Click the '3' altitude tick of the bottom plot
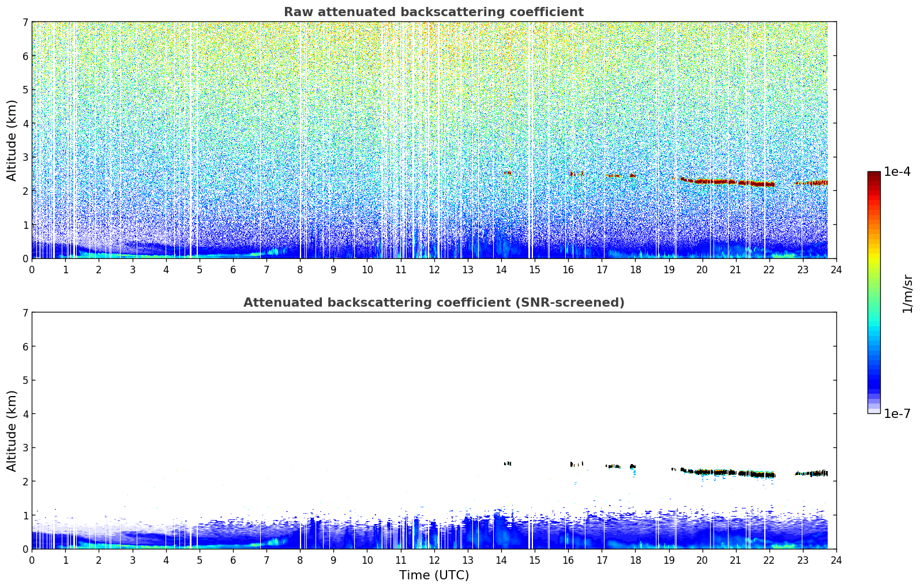This screenshot has width=920, height=588. point(25,448)
